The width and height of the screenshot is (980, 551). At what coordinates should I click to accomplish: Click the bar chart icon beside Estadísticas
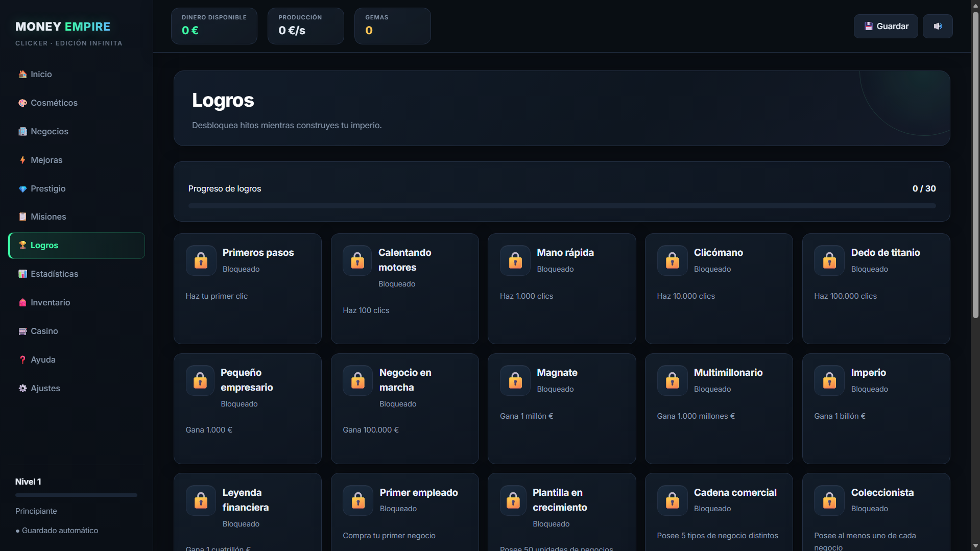[22, 274]
